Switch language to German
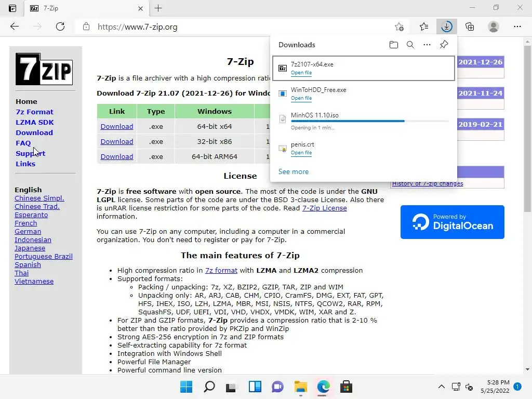Viewport: 532px width, 399px height. [x=28, y=231]
